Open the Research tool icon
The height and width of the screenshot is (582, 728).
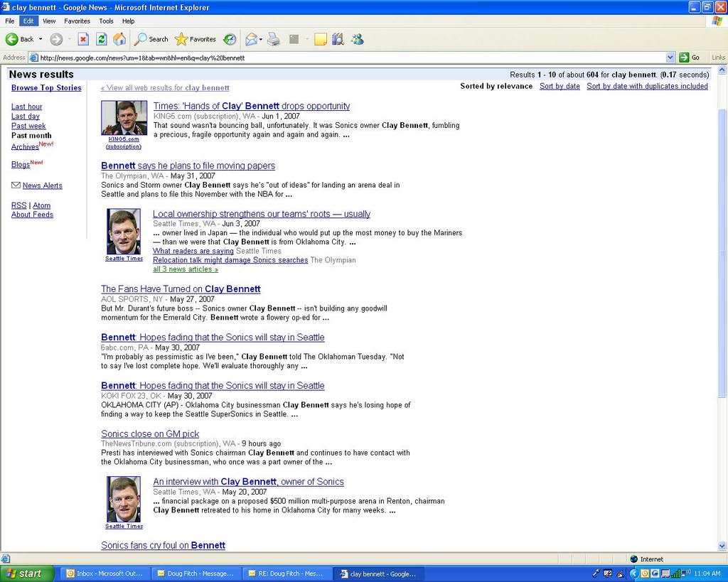(x=338, y=39)
